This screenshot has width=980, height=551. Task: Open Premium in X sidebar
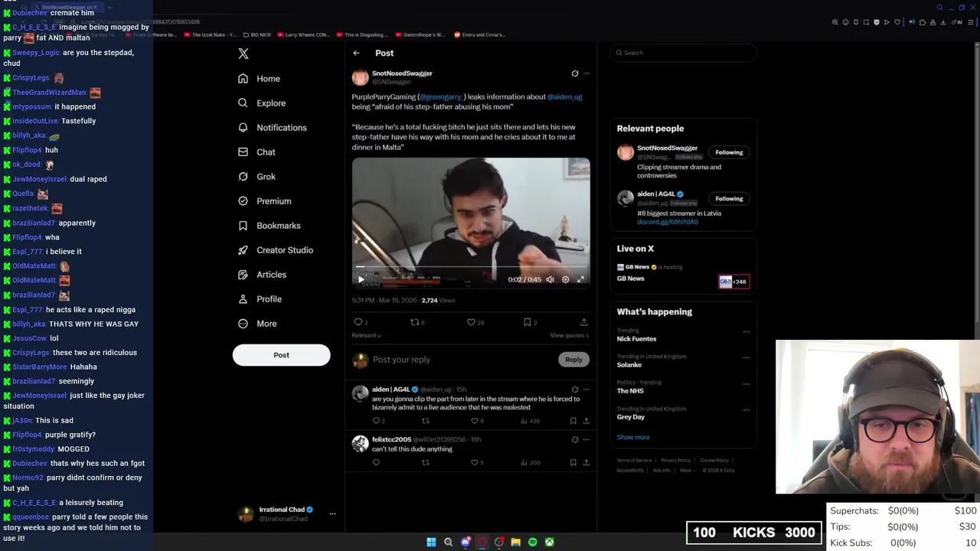[x=264, y=201]
